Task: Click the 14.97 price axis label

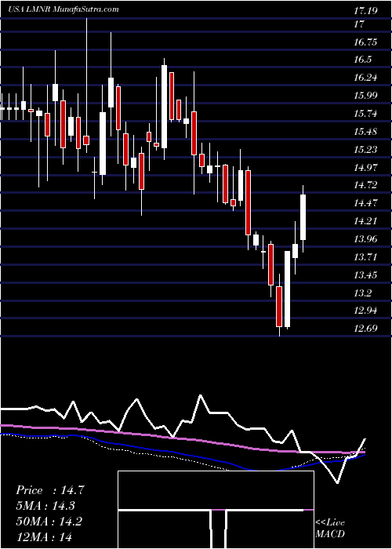Action: pos(365,167)
